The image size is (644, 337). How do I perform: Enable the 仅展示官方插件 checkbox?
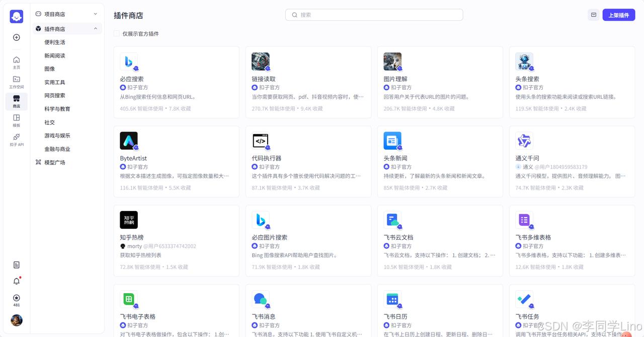pos(117,34)
